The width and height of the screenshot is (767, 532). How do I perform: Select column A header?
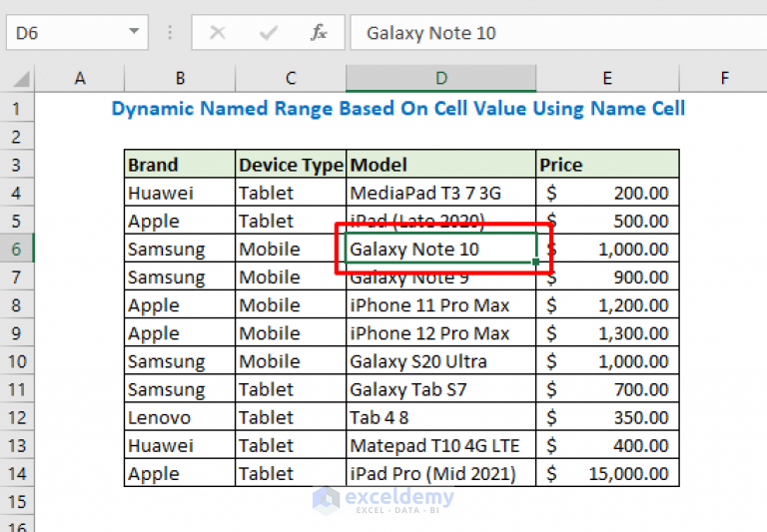[x=80, y=78]
